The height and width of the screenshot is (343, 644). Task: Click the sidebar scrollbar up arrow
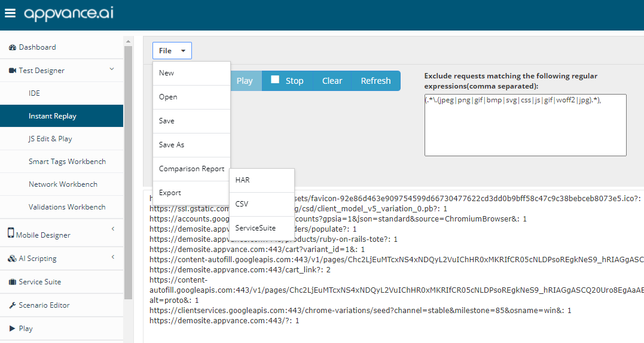point(128,41)
